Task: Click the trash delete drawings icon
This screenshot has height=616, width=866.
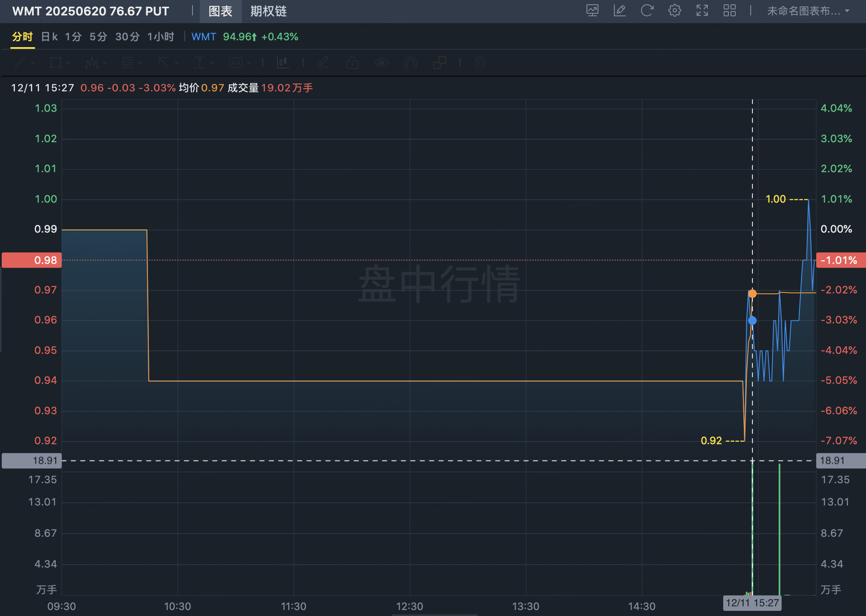Action: pos(480,63)
